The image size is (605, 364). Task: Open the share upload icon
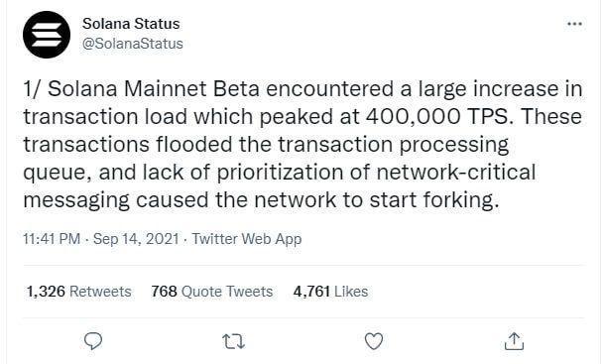pos(514,341)
